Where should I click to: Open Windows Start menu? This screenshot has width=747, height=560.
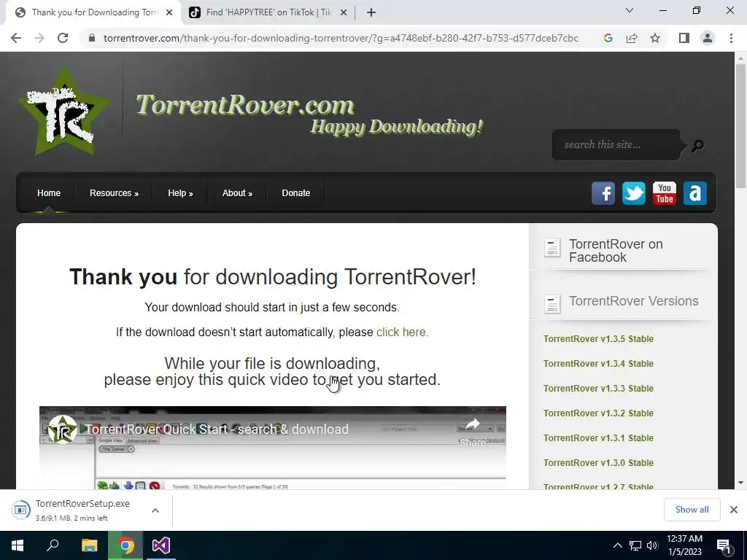click(18, 545)
